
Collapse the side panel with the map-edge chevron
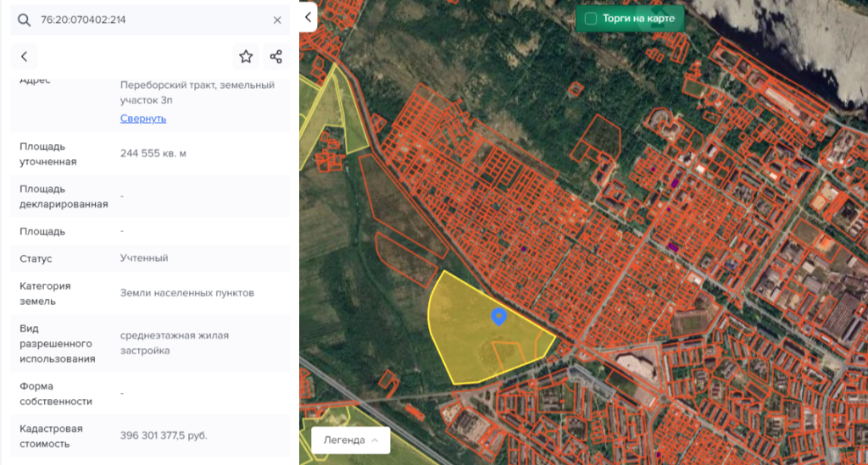click(x=309, y=16)
